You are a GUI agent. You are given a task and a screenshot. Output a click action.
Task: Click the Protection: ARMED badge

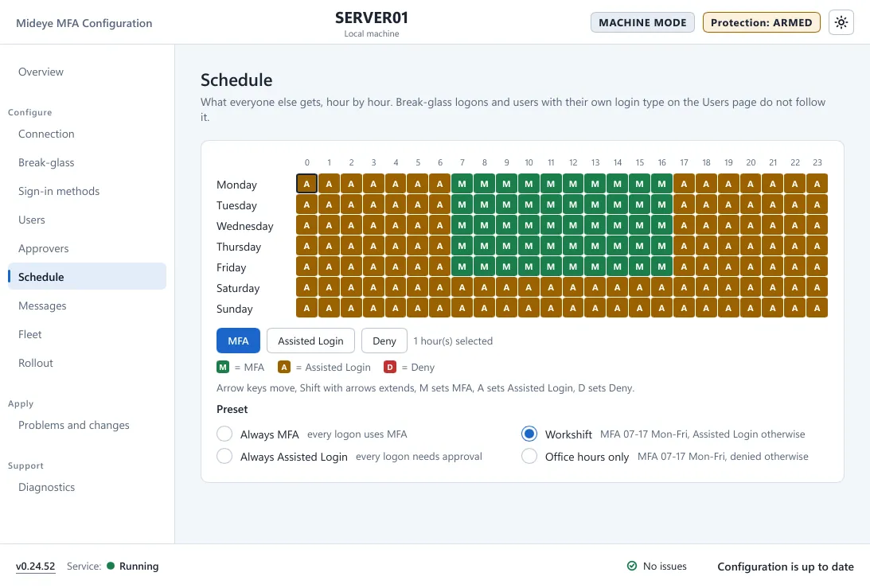point(761,23)
